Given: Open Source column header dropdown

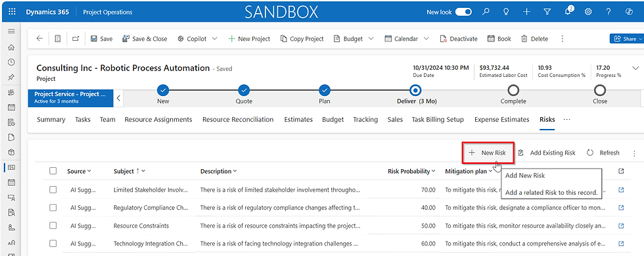Looking at the screenshot, I should [79, 171].
